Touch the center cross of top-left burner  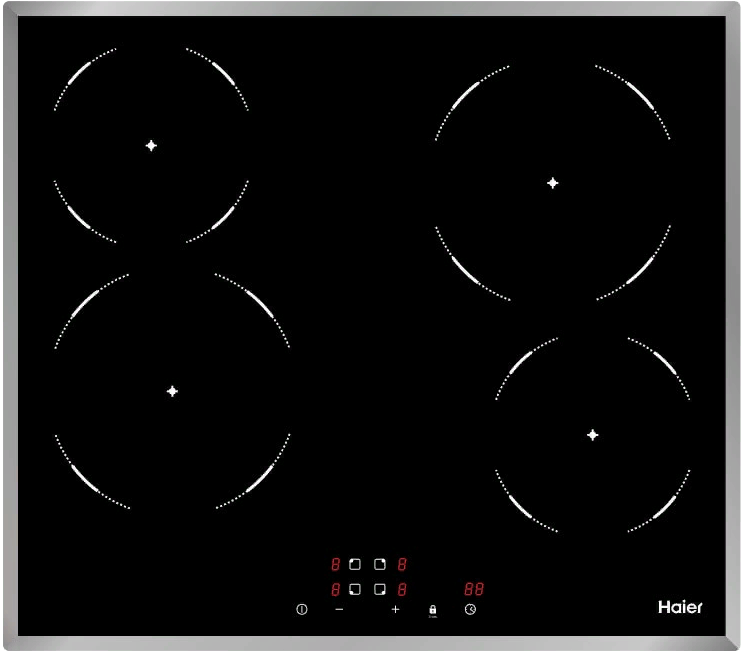point(151,145)
